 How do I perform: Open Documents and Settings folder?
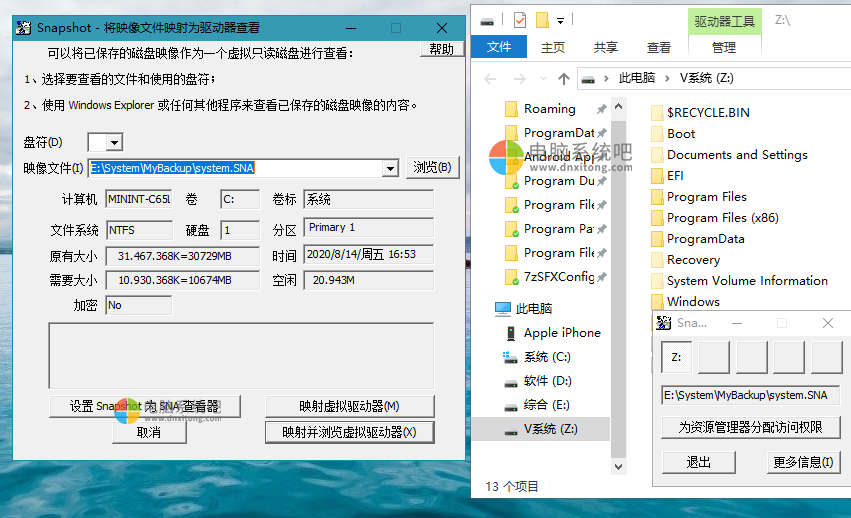[729, 155]
